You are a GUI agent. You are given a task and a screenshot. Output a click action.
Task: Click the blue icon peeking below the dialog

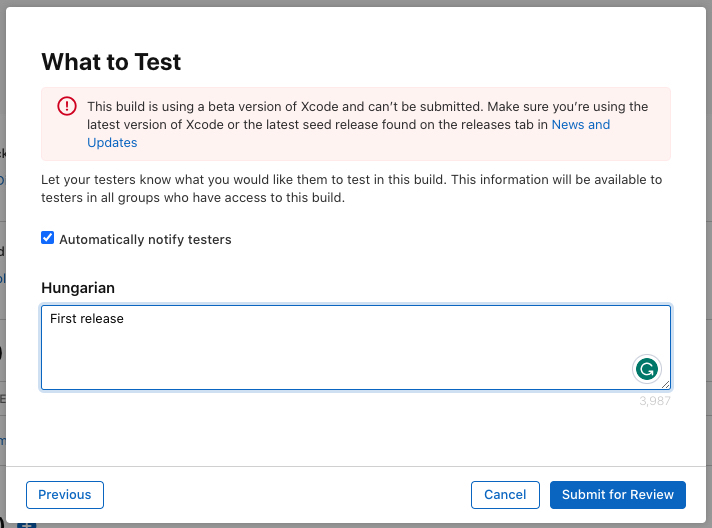coord(27,522)
